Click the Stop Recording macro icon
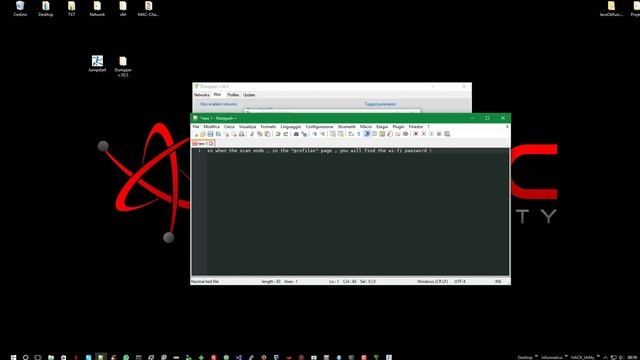The width and height of the screenshot is (640, 360). tap(424, 134)
